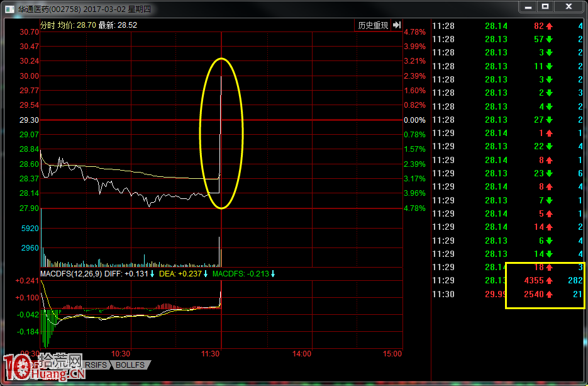Select the 11:28 tick with volume 57

(x=508, y=39)
